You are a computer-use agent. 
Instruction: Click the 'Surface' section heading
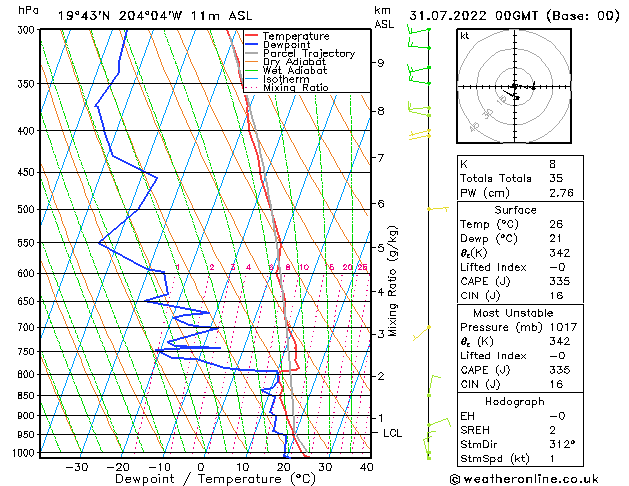pos(515,210)
